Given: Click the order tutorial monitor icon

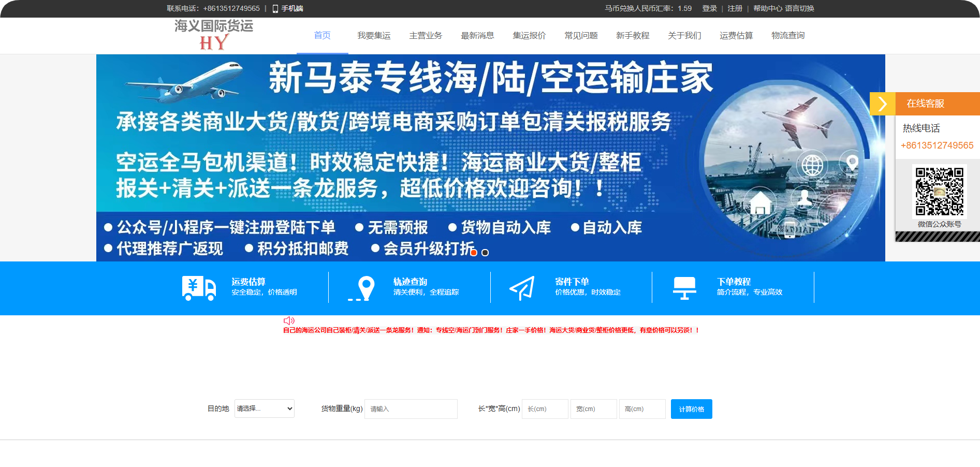Looking at the screenshot, I should (684, 288).
